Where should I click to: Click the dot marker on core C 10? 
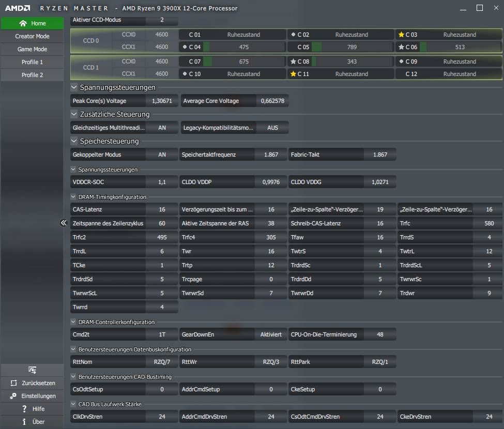(185, 74)
